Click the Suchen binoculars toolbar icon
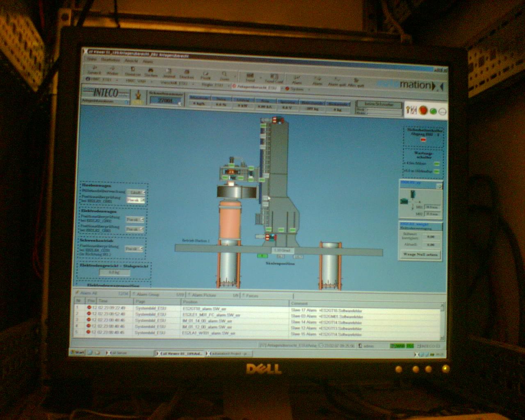The width and height of the screenshot is (525, 420). point(151,70)
